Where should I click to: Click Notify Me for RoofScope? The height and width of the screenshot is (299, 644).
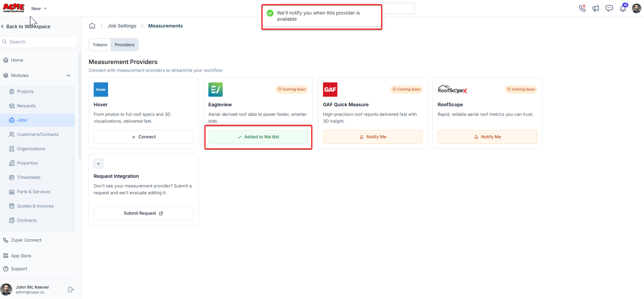487,137
